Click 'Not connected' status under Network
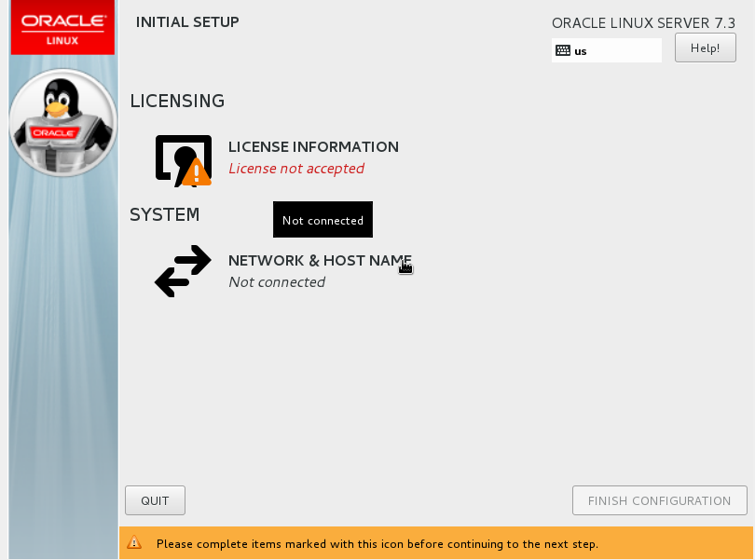 [277, 282]
